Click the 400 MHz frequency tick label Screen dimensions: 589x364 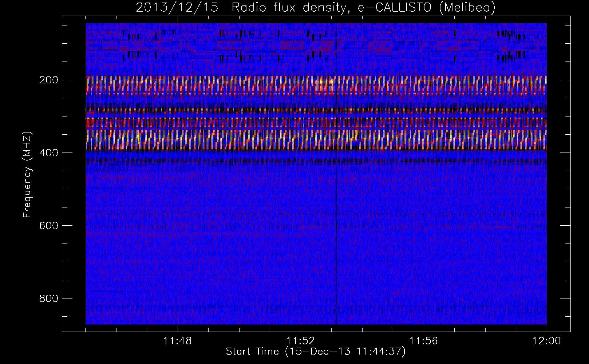click(49, 153)
